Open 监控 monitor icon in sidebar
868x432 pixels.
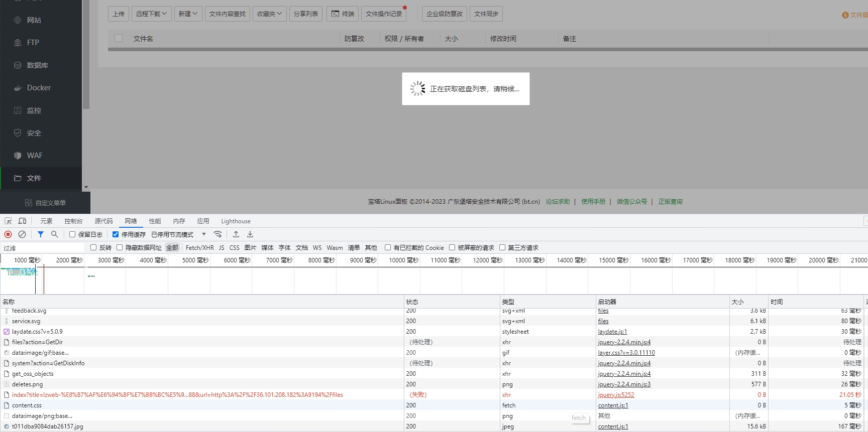click(18, 110)
